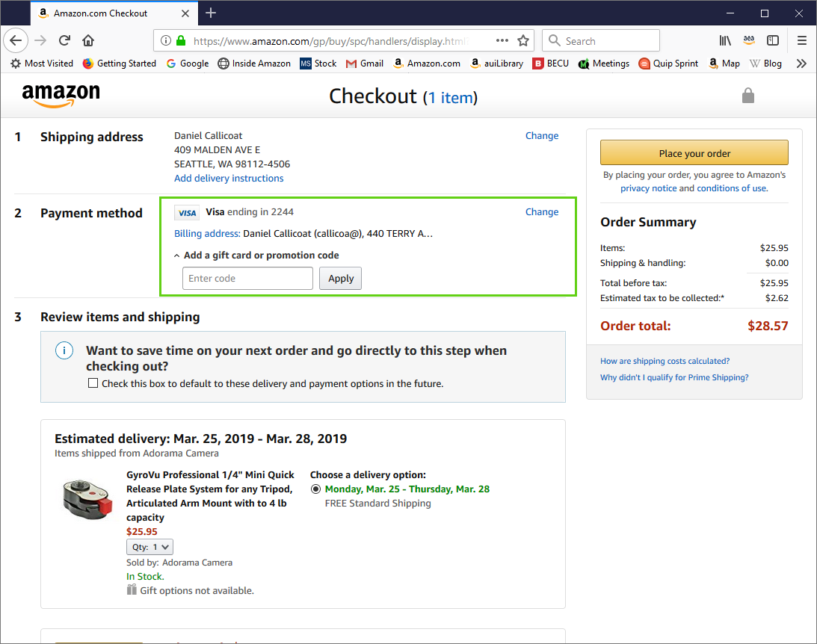The width and height of the screenshot is (817, 644).
Task: Open Gmail bookmark
Action: [365, 64]
